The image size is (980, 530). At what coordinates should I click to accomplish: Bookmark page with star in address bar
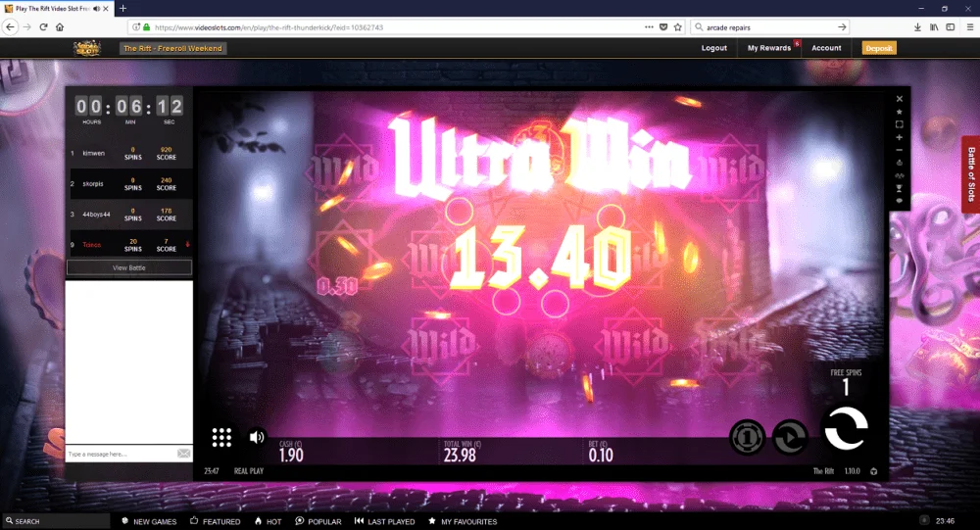(677, 26)
